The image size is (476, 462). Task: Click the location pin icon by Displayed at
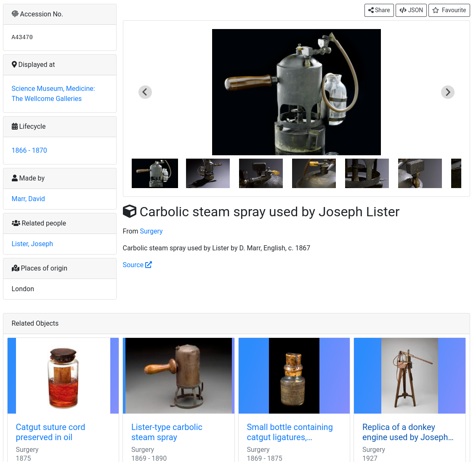(x=14, y=64)
